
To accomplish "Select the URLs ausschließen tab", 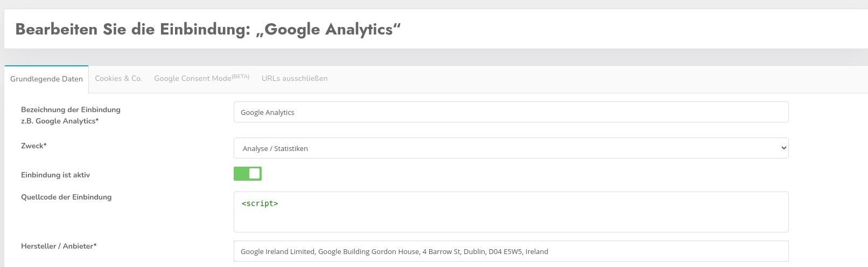I will tap(295, 79).
